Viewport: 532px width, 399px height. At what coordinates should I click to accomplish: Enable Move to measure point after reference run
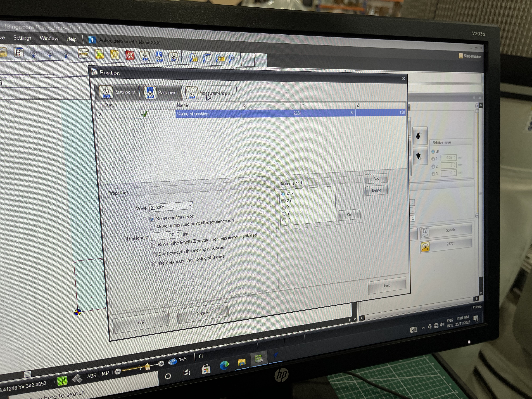(x=152, y=227)
